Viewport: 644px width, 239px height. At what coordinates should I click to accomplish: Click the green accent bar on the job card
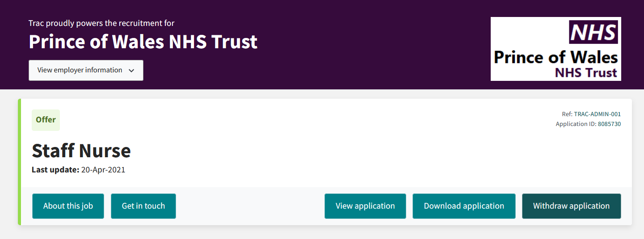click(20, 162)
